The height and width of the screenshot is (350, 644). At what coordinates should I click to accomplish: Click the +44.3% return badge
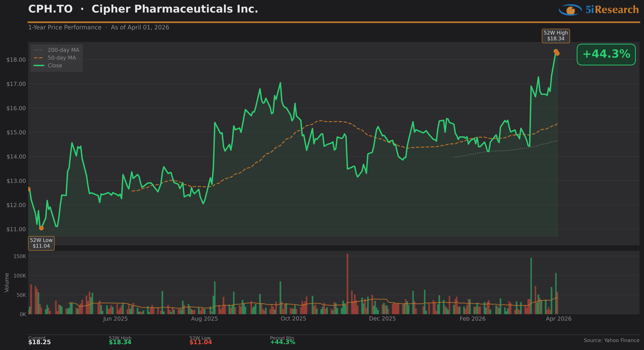tap(606, 54)
